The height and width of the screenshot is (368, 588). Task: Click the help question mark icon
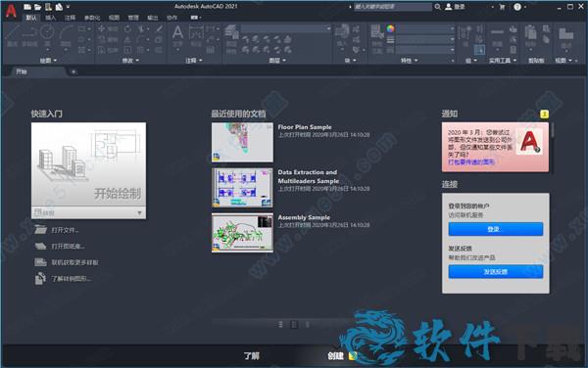pyautogui.click(x=517, y=7)
